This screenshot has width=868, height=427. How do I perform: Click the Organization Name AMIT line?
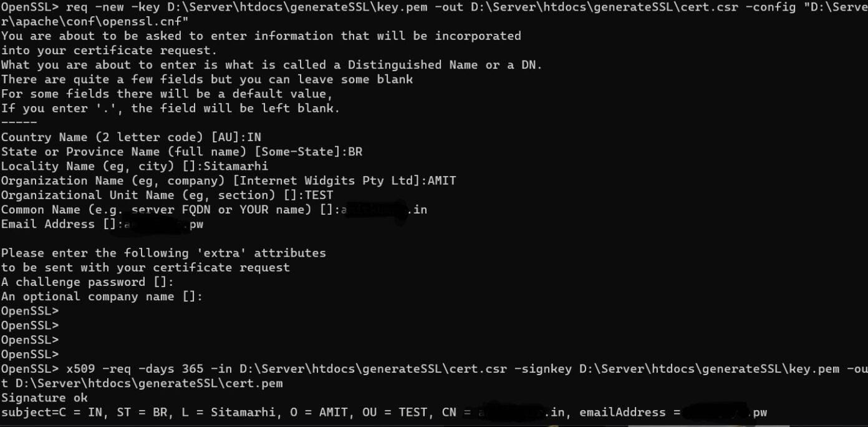pyautogui.click(x=228, y=180)
